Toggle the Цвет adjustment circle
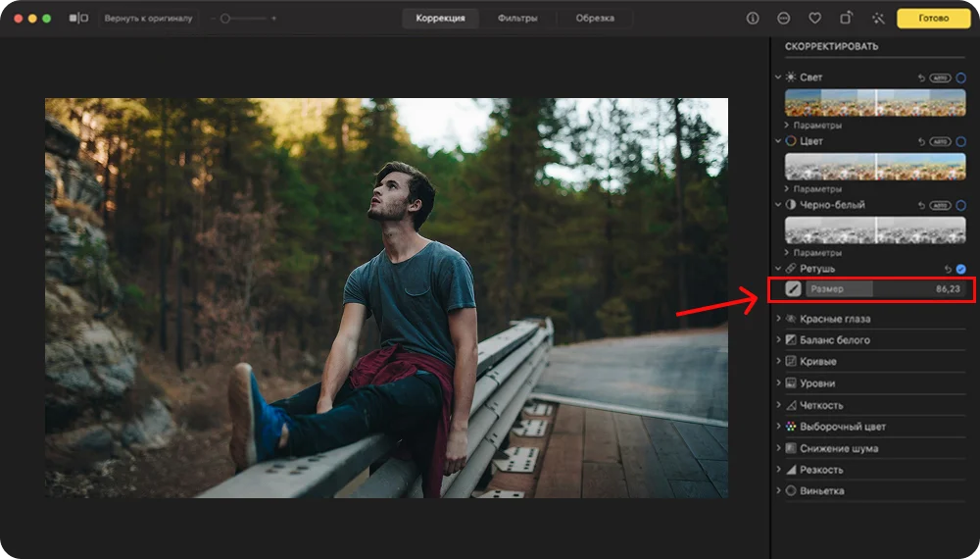This screenshot has height=559, width=980. pyautogui.click(x=960, y=141)
